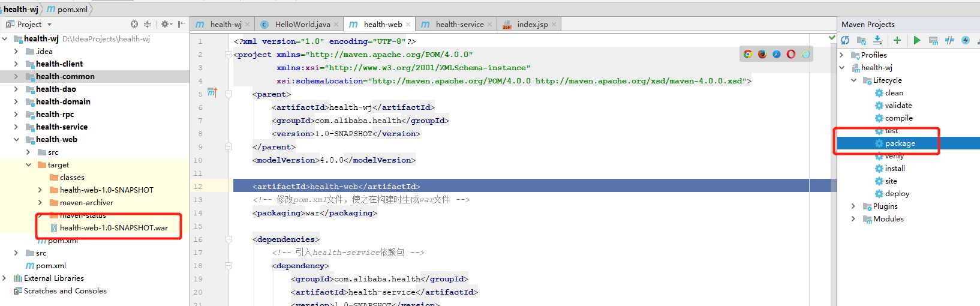Collapse the target folder

point(28,164)
